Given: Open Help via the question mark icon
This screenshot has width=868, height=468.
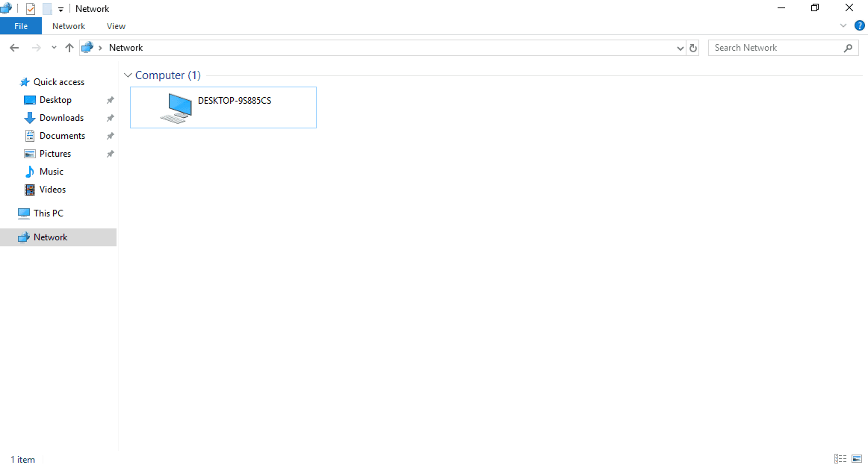Looking at the screenshot, I should click(x=860, y=25).
